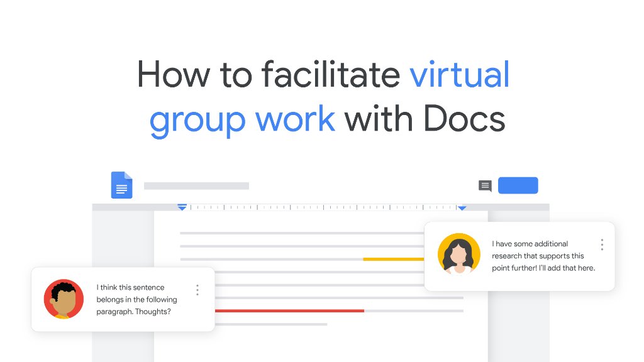Open the three-dot menu on the research comment
This screenshot has width=644, height=362.
point(602,244)
